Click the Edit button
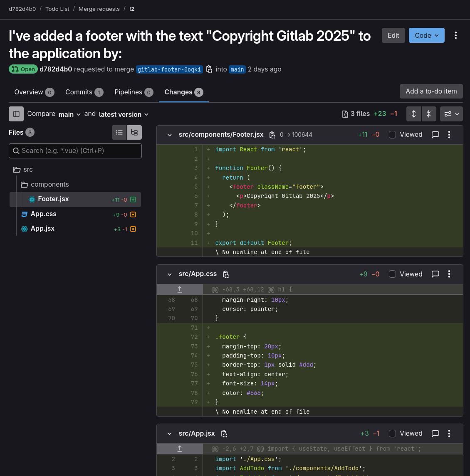Screen dimensions: 470x476 393,35
